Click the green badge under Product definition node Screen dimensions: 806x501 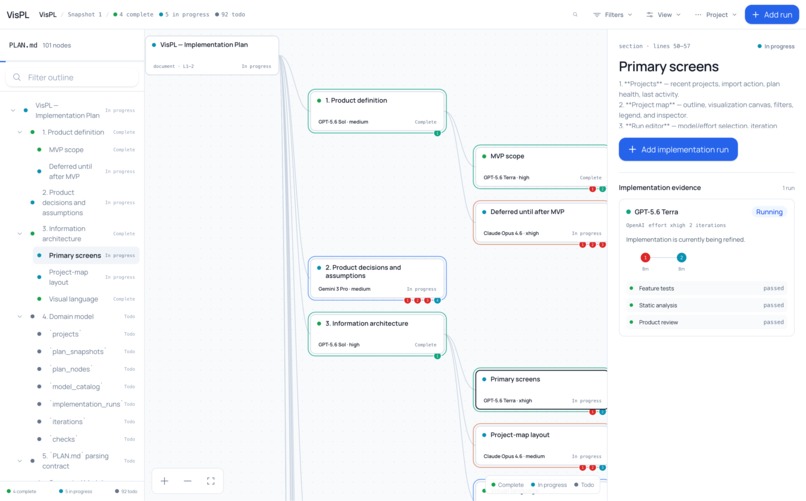click(437, 133)
